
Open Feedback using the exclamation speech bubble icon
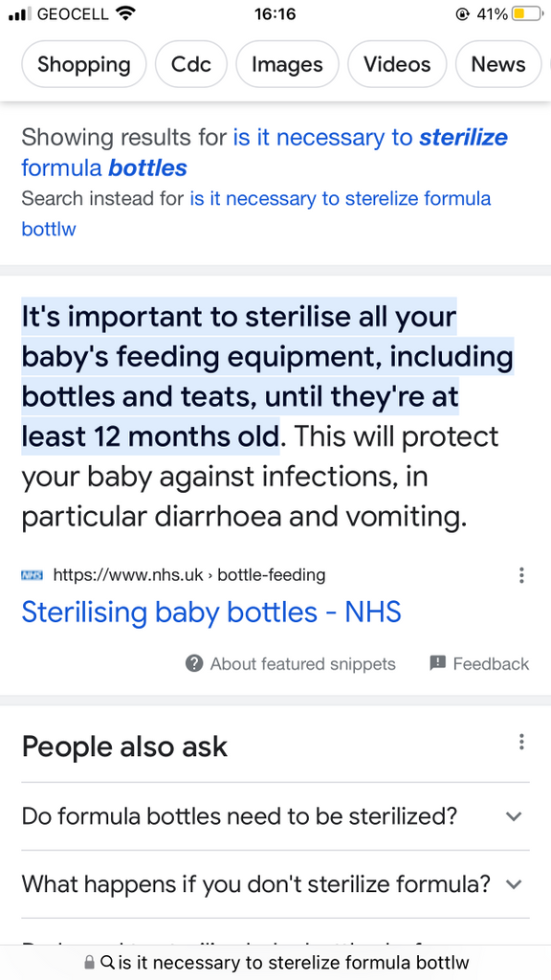[438, 663]
